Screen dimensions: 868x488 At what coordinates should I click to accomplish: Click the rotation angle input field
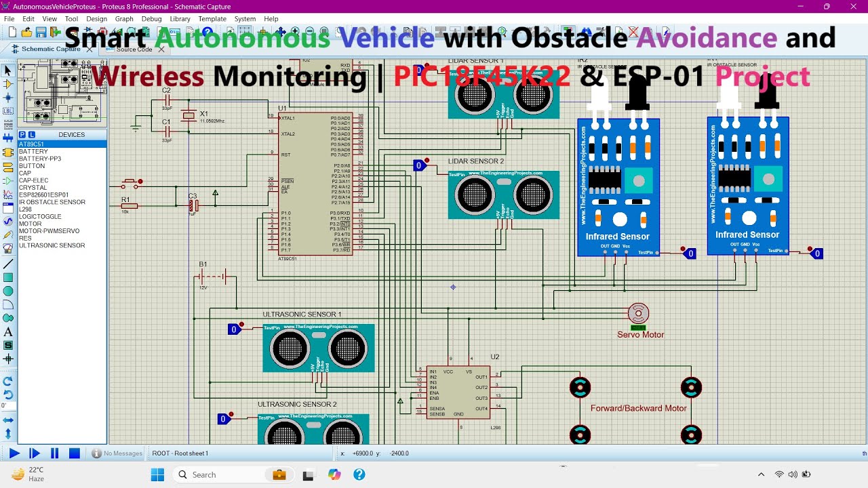click(x=7, y=406)
